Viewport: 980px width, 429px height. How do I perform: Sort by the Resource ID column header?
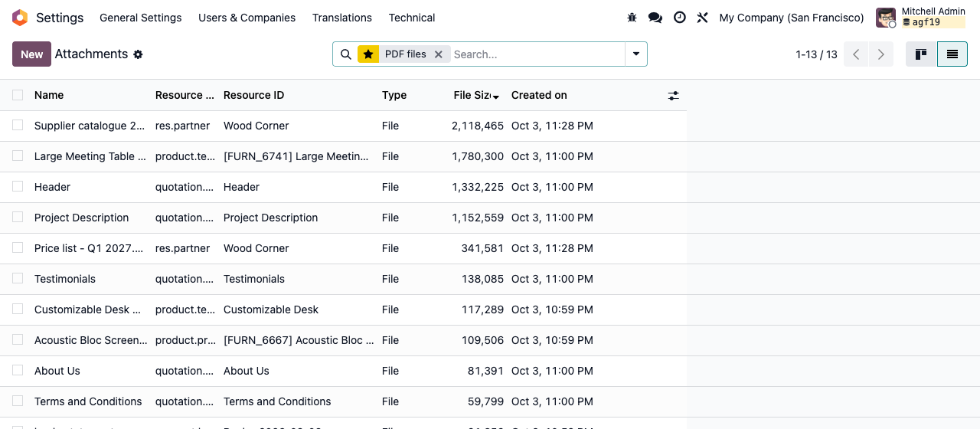(253, 95)
